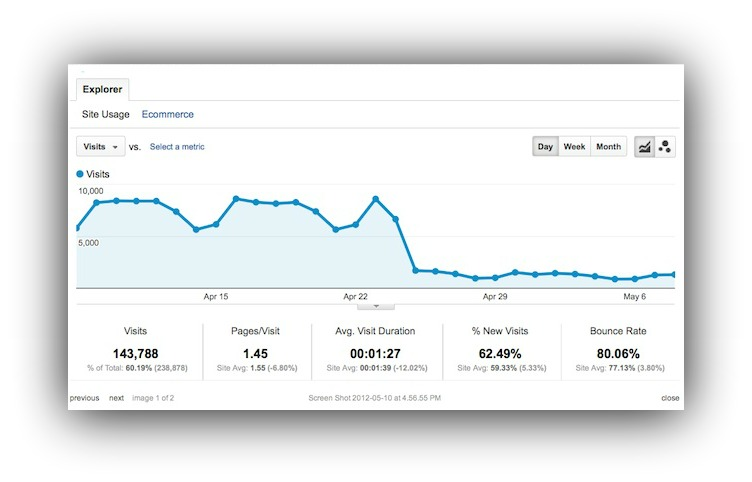Click the Visits legend dot

[80, 174]
